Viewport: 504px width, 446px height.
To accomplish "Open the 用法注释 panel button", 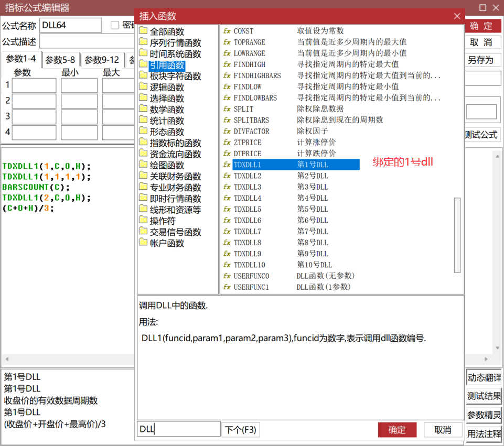I will pyautogui.click(x=484, y=434).
